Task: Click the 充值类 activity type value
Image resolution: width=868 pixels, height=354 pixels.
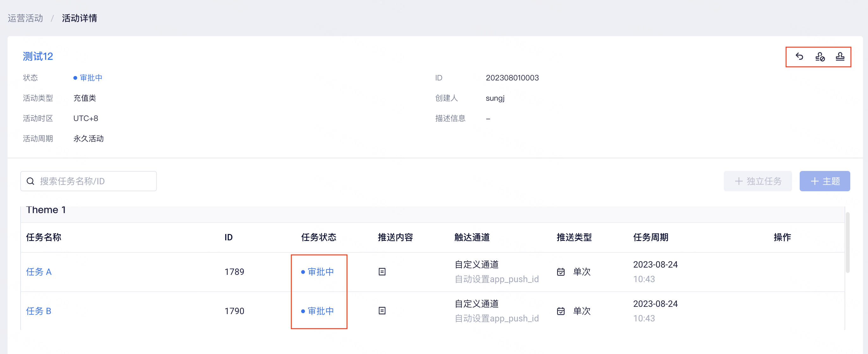Action: [84, 98]
